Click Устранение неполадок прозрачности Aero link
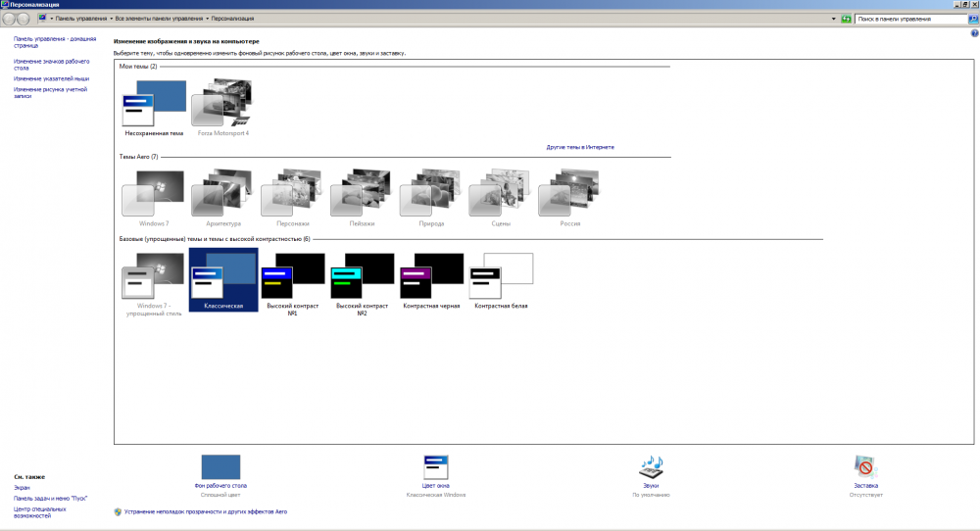Screen dimensions: 980x531 click(205, 511)
